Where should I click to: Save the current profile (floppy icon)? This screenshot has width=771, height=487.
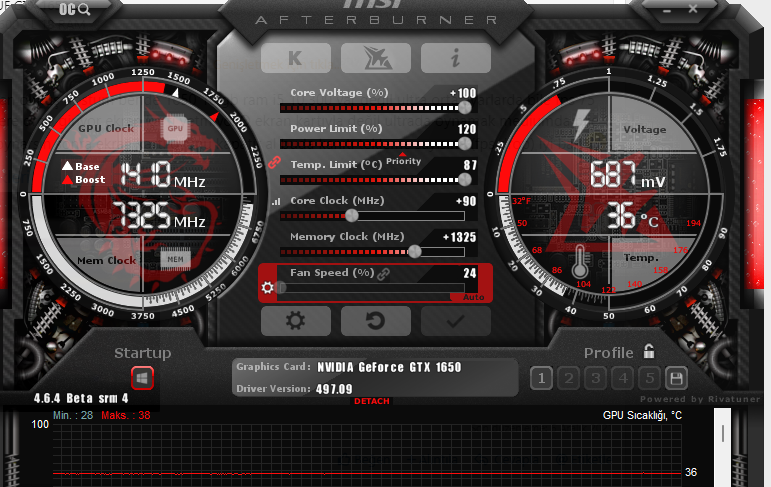(676, 378)
